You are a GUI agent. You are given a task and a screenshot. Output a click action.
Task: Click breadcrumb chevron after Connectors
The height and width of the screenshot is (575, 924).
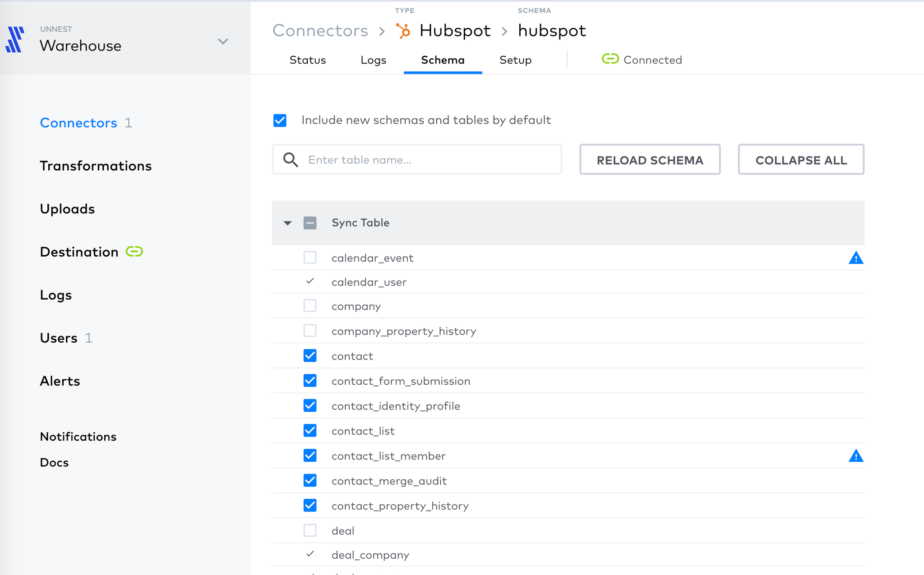point(382,31)
